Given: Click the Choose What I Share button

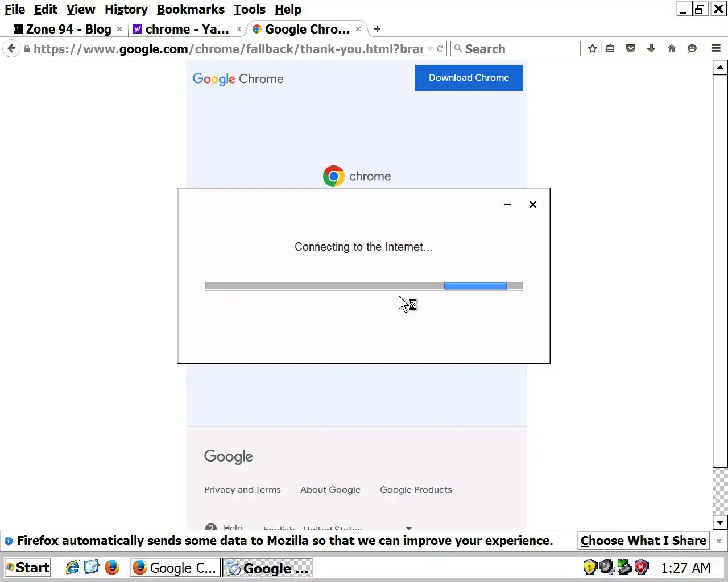Looking at the screenshot, I should tap(643, 541).
